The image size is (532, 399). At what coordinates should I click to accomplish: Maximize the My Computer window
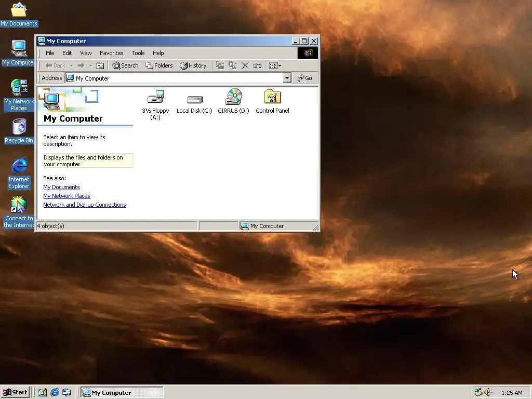[304, 41]
